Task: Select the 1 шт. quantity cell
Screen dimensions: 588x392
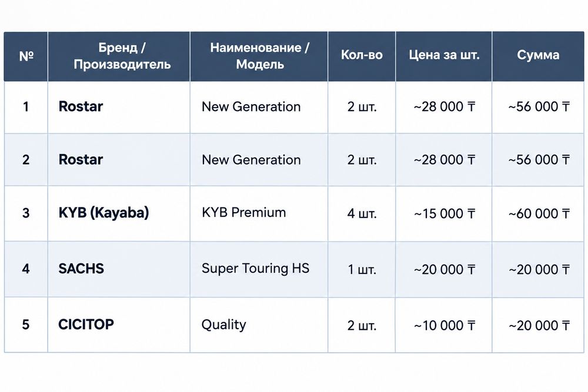Action: tap(362, 269)
